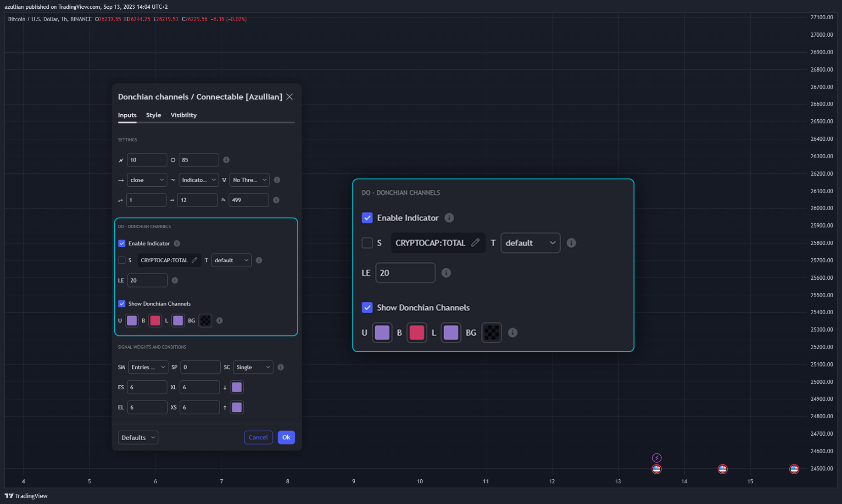Image resolution: width=842 pixels, height=504 pixels.
Task: Click US flag marker beneath the lightning icon
Action: (657, 469)
